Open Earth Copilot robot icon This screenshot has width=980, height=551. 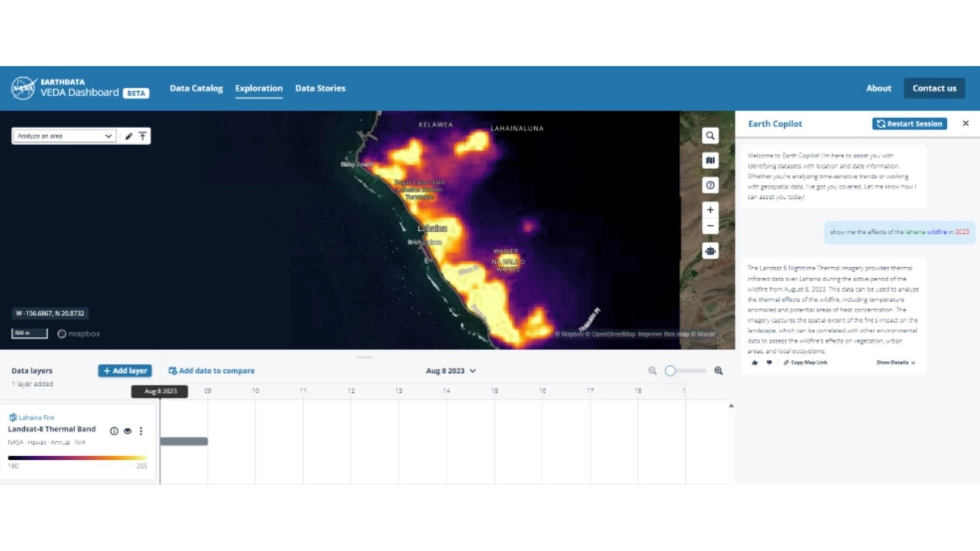click(x=710, y=251)
